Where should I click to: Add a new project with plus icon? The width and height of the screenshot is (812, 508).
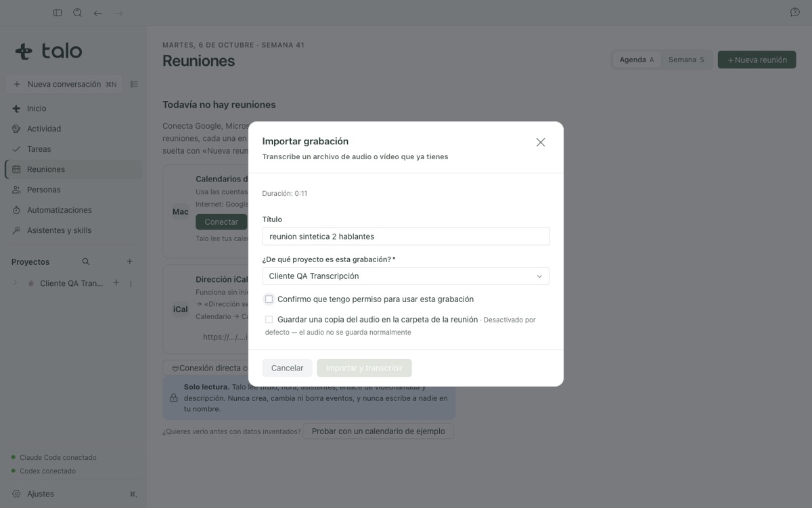(130, 261)
